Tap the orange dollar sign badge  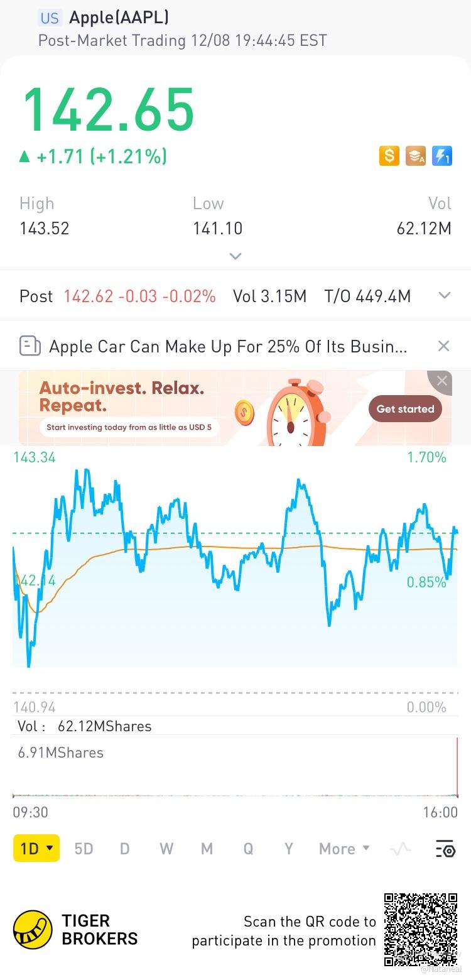[389, 156]
